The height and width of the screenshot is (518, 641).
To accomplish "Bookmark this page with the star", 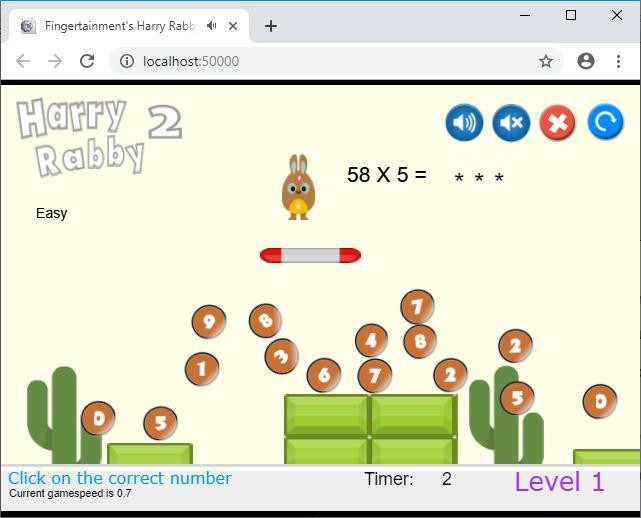I will click(x=546, y=61).
